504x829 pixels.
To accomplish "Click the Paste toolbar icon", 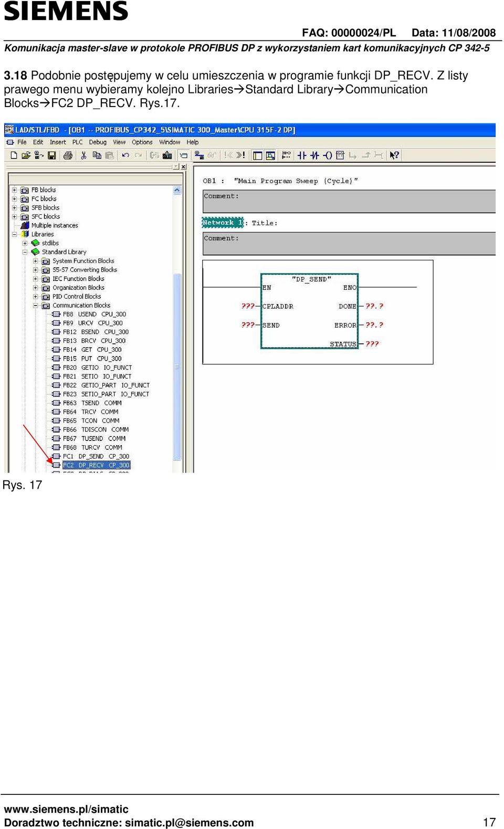I will 109,155.
